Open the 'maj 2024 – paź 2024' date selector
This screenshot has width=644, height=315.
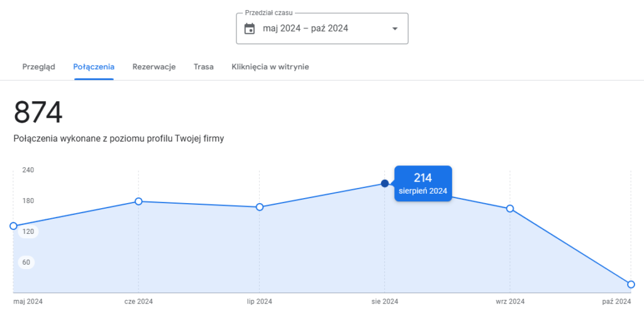pos(306,28)
